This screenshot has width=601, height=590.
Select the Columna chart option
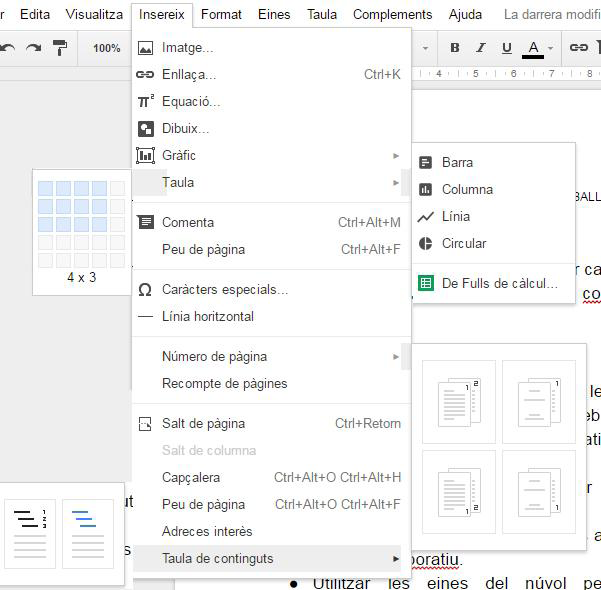coord(467,189)
